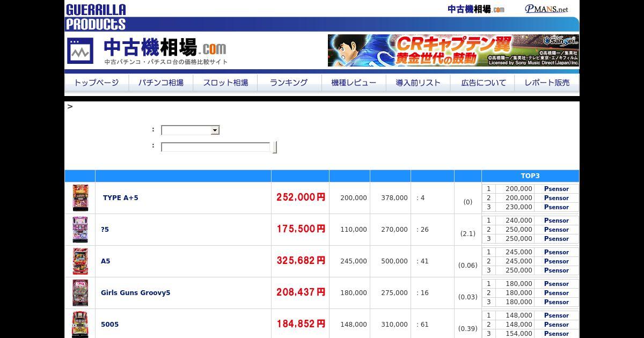Viewport: 644px width, 338px height.
Task: Click the 275,000 max price value
Action: (x=394, y=293)
